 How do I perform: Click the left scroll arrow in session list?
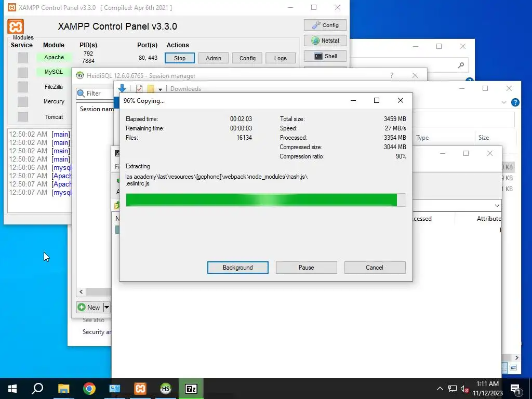point(81,291)
